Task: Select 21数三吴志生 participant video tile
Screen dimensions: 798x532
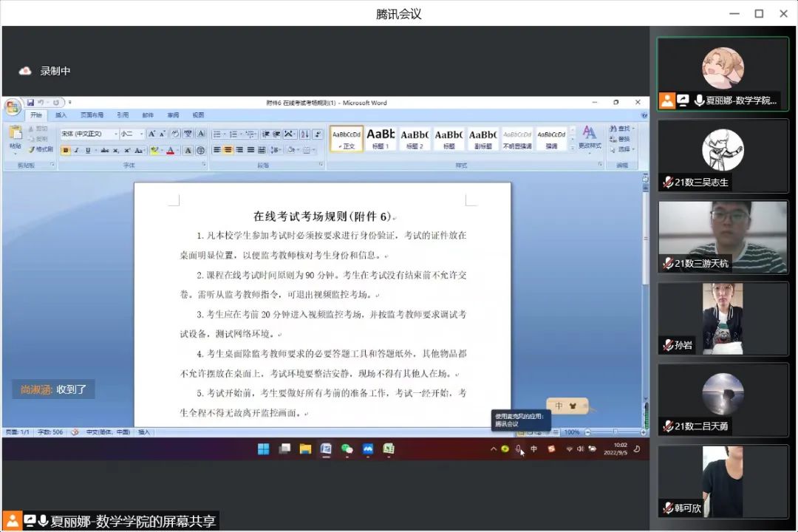Action: (723, 156)
